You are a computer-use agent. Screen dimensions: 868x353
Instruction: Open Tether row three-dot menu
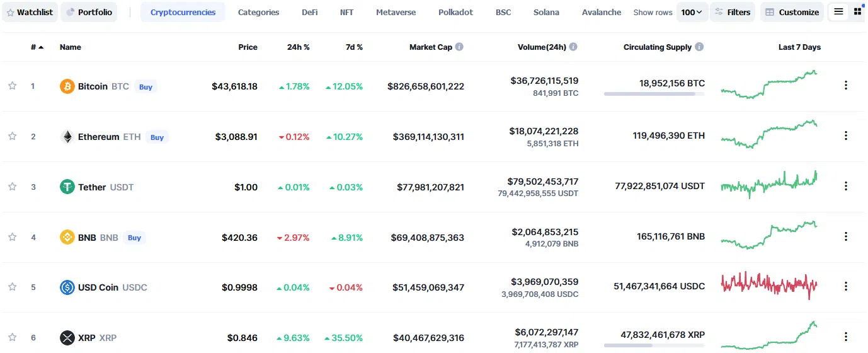pos(846,186)
